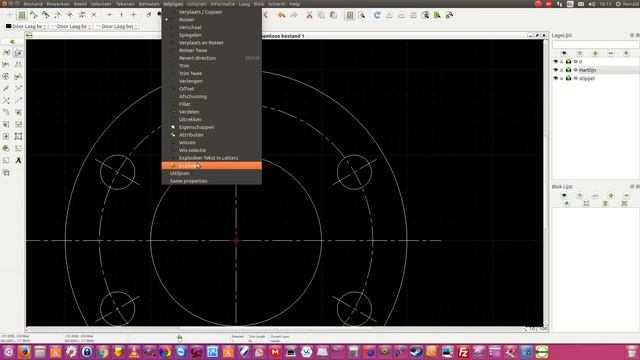The width and height of the screenshot is (640, 360).
Task: Click the green back arrow in left tool panel
Action: click(12, 42)
